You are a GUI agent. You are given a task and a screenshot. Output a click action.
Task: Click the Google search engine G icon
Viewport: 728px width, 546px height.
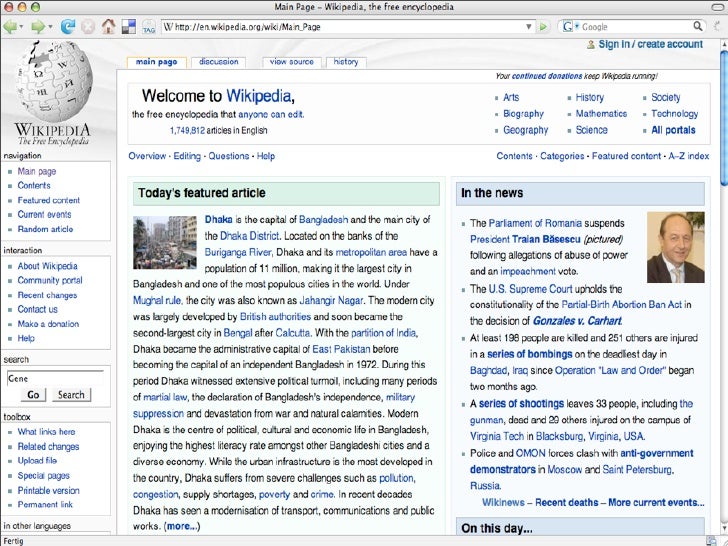point(567,26)
